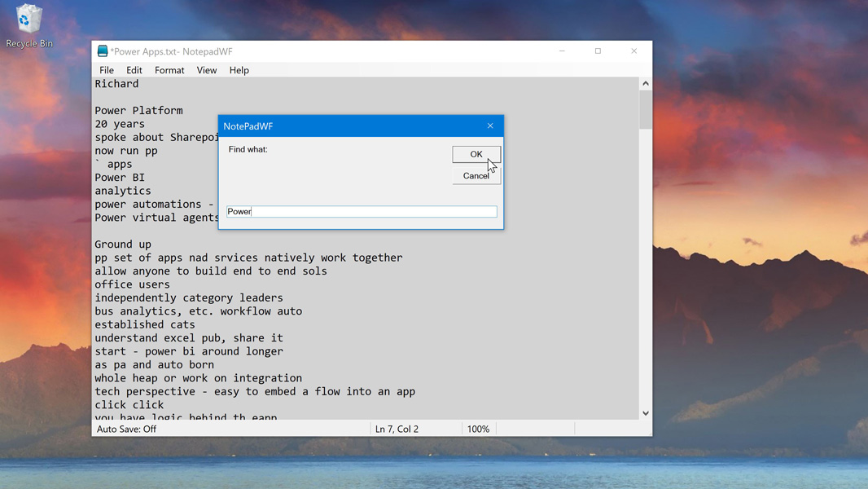Close the NotePadWF find dialog
This screenshot has width=868, height=489.
point(490,126)
